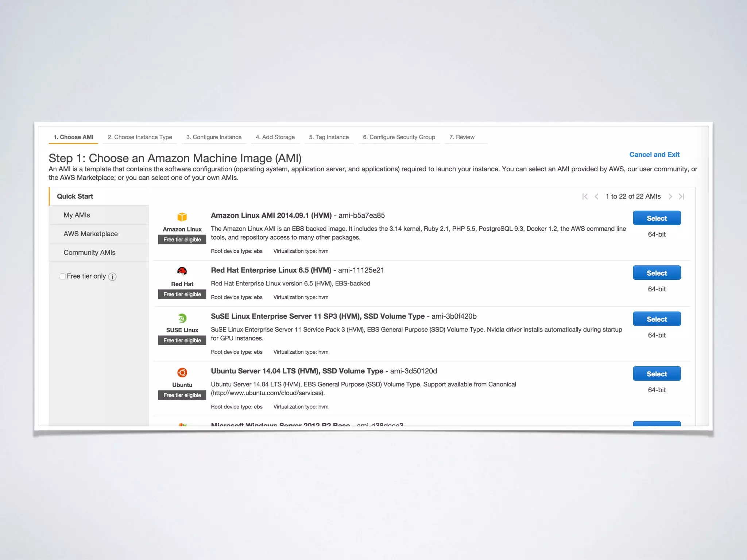Click the Amazon Linux box icon
747x560 pixels.
[182, 217]
